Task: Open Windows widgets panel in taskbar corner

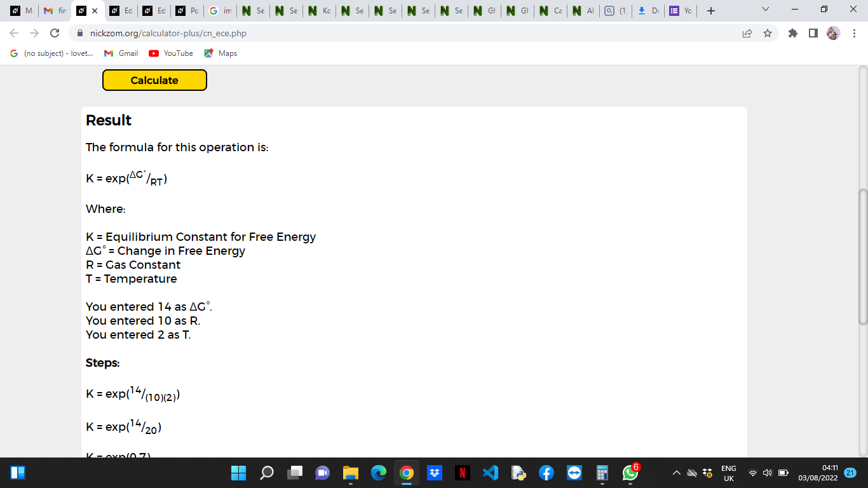Action: (18, 473)
